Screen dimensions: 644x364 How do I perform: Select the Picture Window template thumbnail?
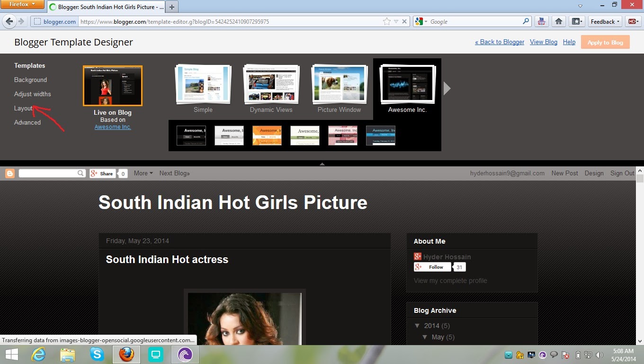pos(340,85)
